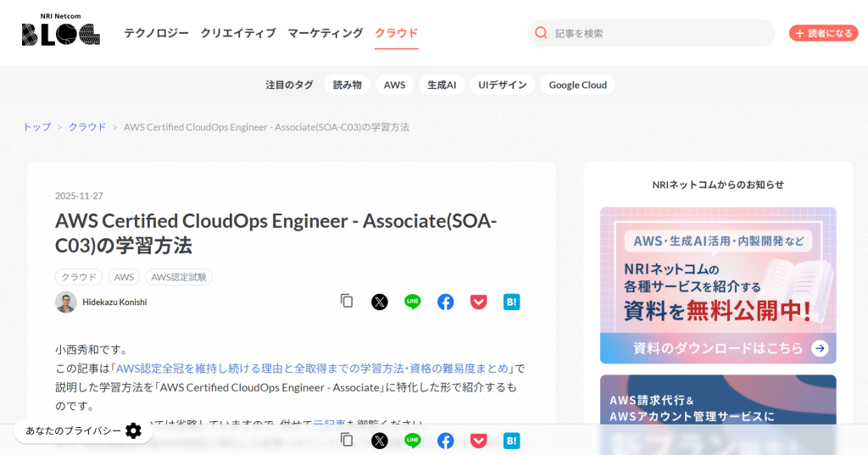
Task: Open privacy settings gear icon
Action: 133,430
